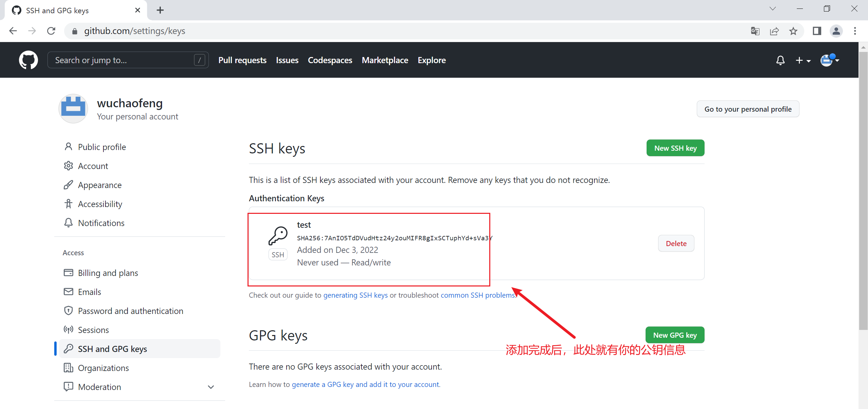
Task: Click the New SSH key button
Action: coord(675,148)
